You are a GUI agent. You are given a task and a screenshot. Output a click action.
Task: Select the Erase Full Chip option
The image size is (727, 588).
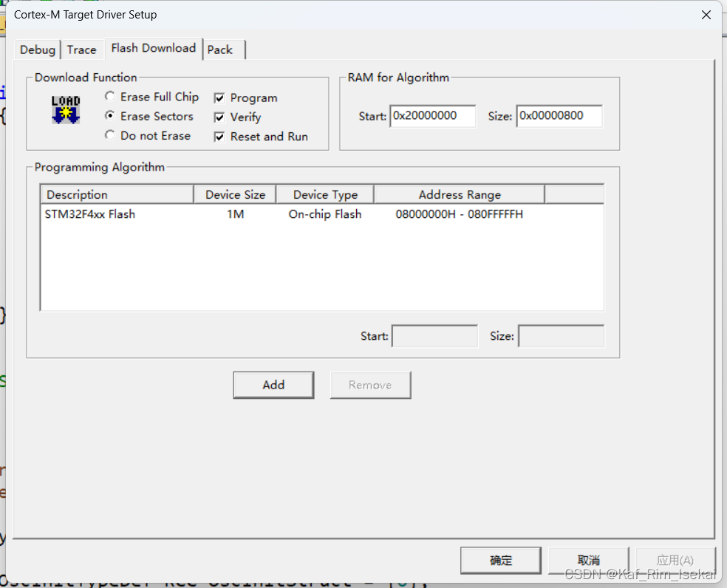click(109, 96)
